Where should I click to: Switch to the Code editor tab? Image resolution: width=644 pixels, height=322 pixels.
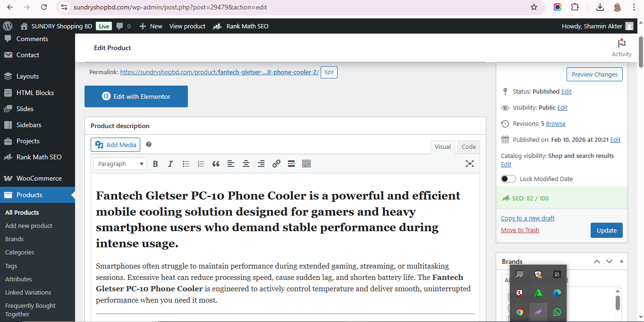[469, 147]
